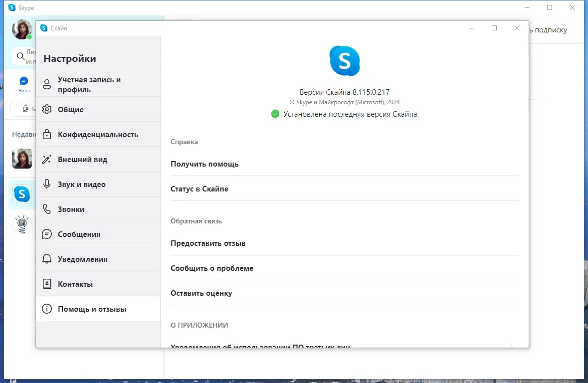This screenshot has width=588, height=383.
Task: Open the lightbulb bot chat in the recent list
Action: coord(22,224)
